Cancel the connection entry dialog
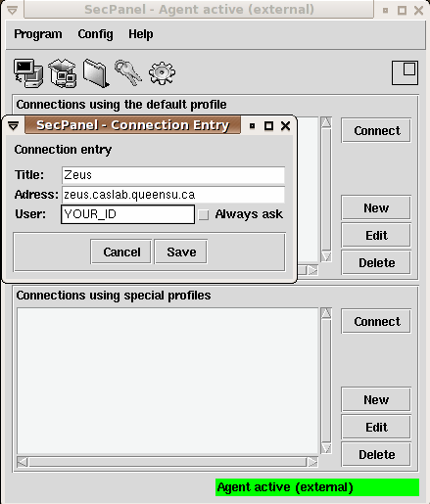Viewport: 430px width, 504px height. coord(121,252)
